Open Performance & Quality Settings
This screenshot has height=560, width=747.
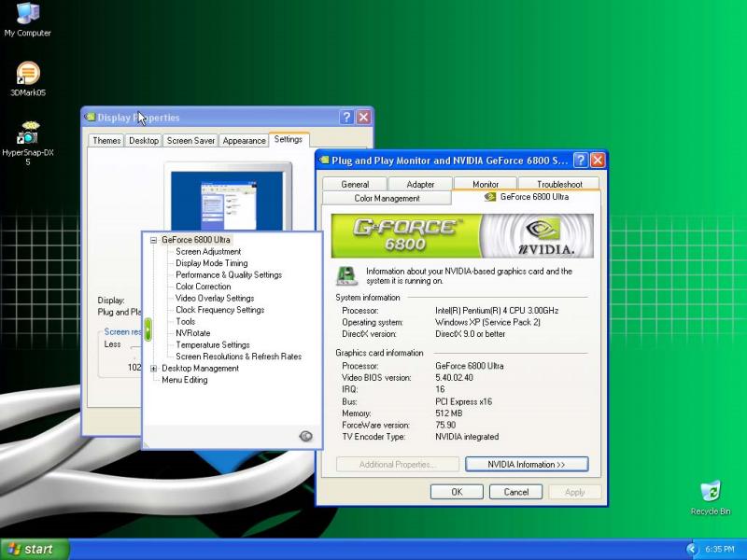[x=229, y=274]
